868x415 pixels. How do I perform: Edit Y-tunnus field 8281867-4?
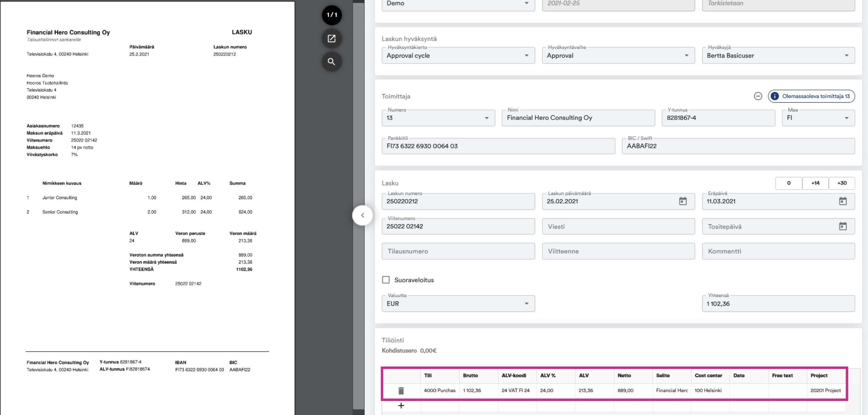(718, 118)
